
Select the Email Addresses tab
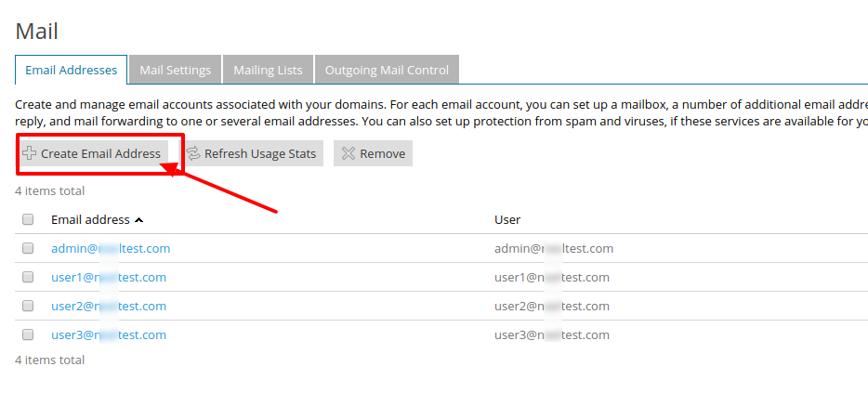tap(72, 70)
